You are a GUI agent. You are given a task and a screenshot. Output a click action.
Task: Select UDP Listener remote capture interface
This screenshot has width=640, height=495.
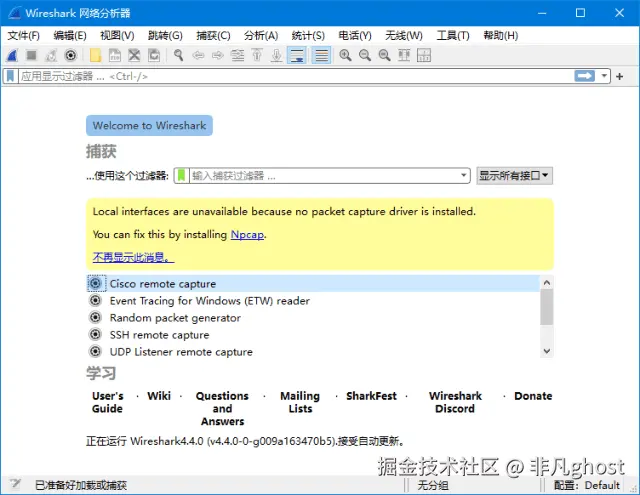point(313,352)
